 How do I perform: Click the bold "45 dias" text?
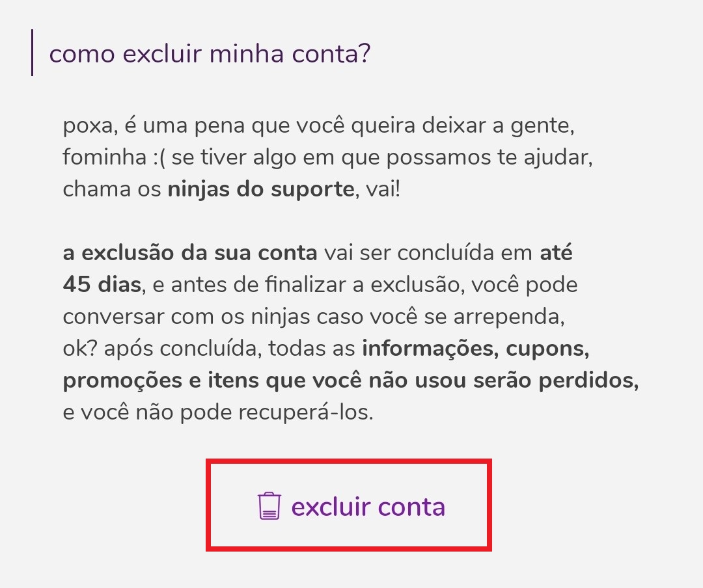102,285
